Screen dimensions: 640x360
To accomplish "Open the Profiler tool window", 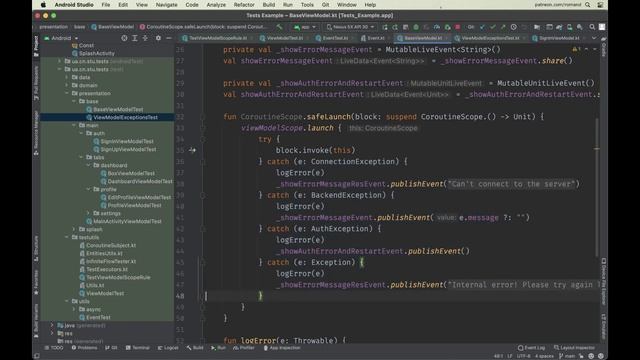I will [x=244, y=348].
